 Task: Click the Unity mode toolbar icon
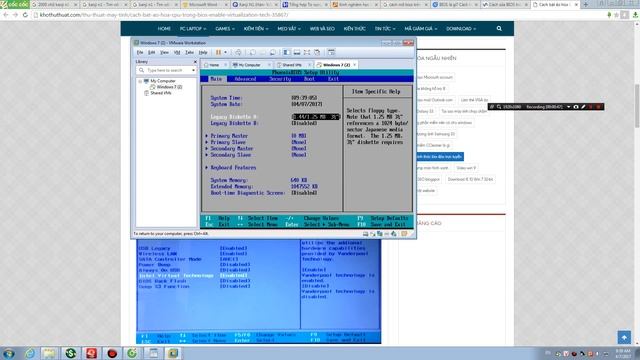(317, 52)
